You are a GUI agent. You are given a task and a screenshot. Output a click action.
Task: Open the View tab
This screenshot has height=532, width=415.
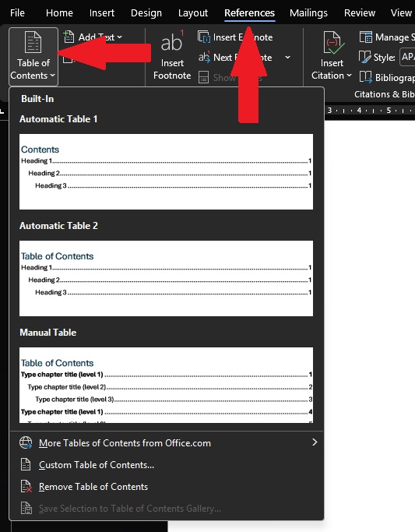[x=401, y=13]
